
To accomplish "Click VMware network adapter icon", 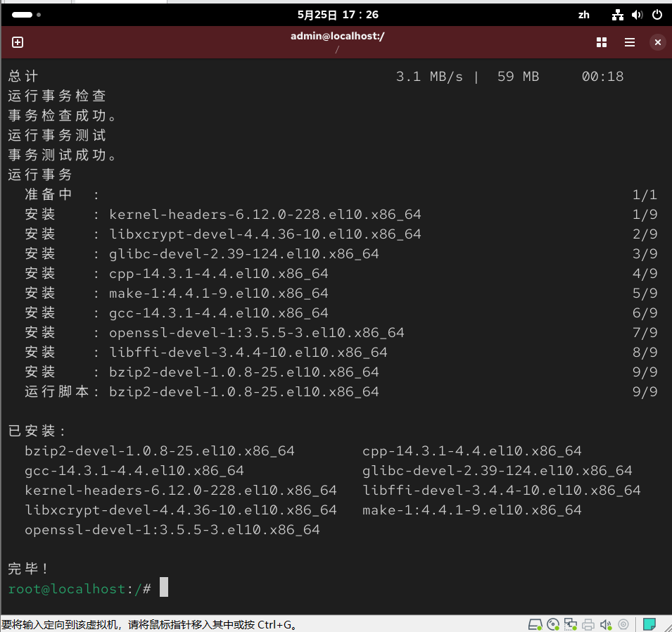I will (x=571, y=624).
